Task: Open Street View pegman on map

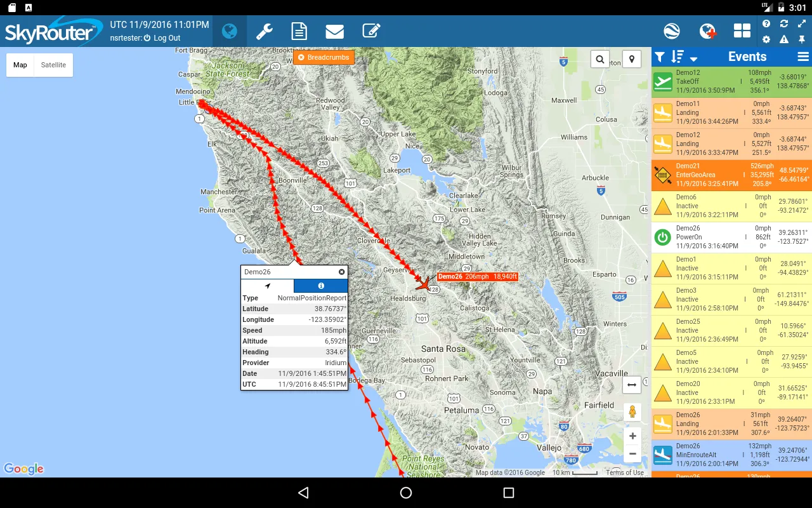Action: 632,412
